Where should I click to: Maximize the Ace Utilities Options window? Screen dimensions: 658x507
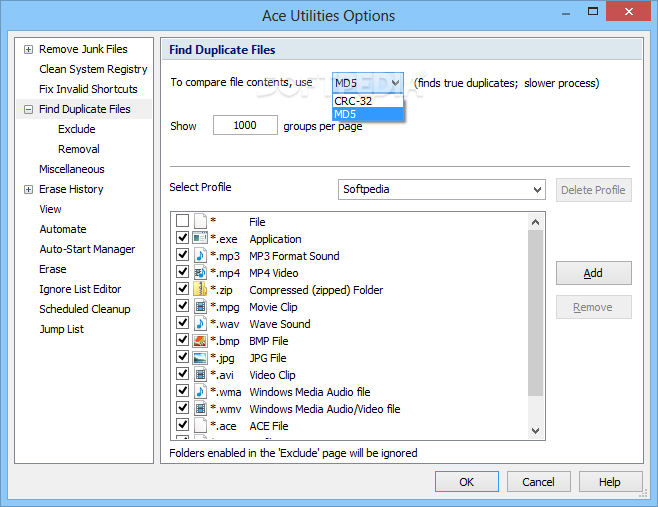(593, 11)
